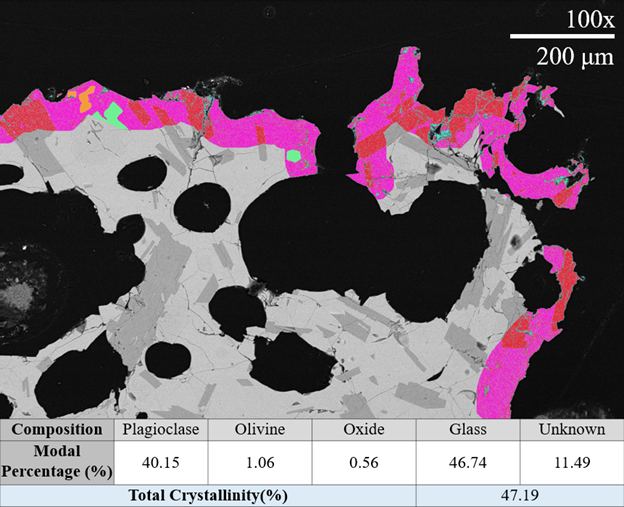The height and width of the screenshot is (507, 624).
Task: Click the orange highlighted mineral grain
Action: [86, 99]
